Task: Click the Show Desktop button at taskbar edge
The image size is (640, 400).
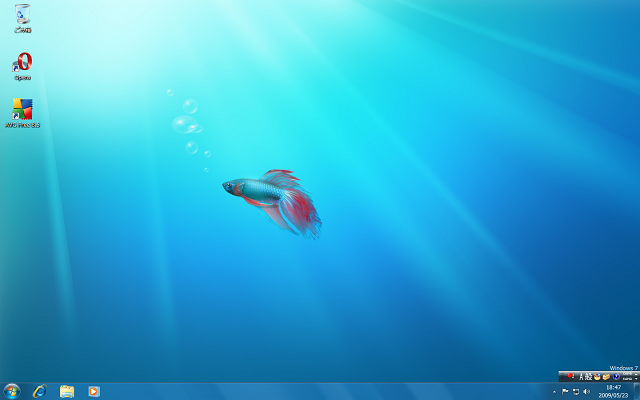Action: coord(637,391)
